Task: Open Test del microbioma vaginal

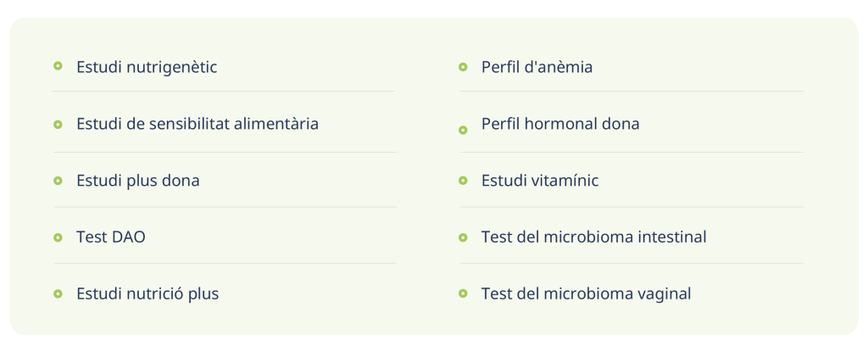Action: [586, 294]
